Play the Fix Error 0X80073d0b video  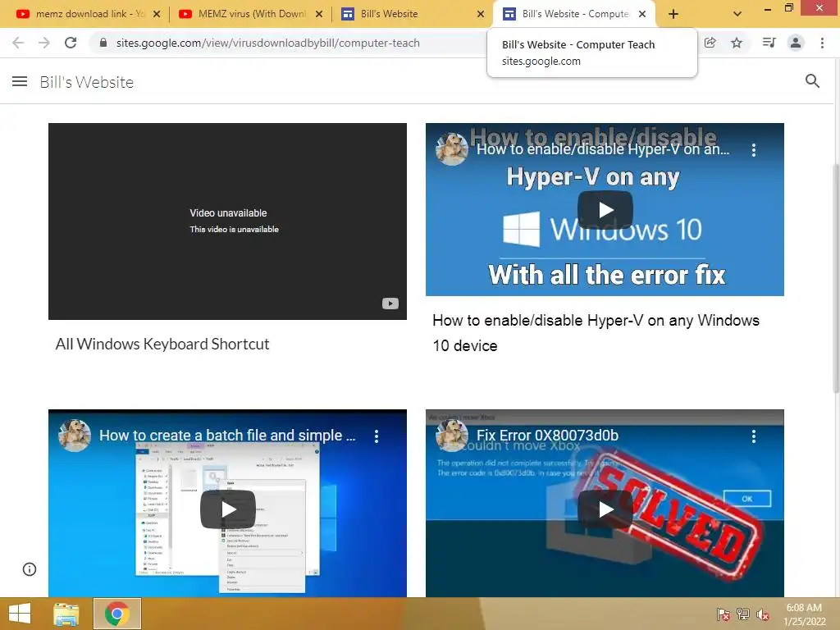(x=605, y=509)
